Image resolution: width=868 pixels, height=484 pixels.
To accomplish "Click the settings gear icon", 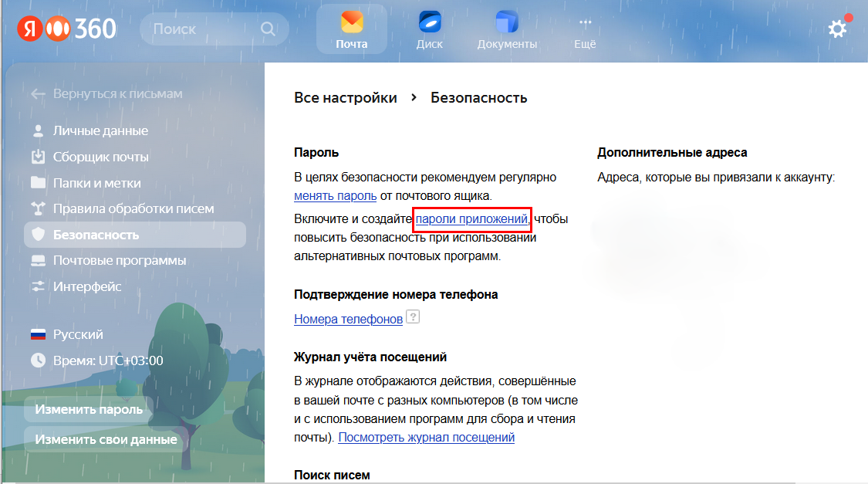I will pyautogui.click(x=837, y=29).
